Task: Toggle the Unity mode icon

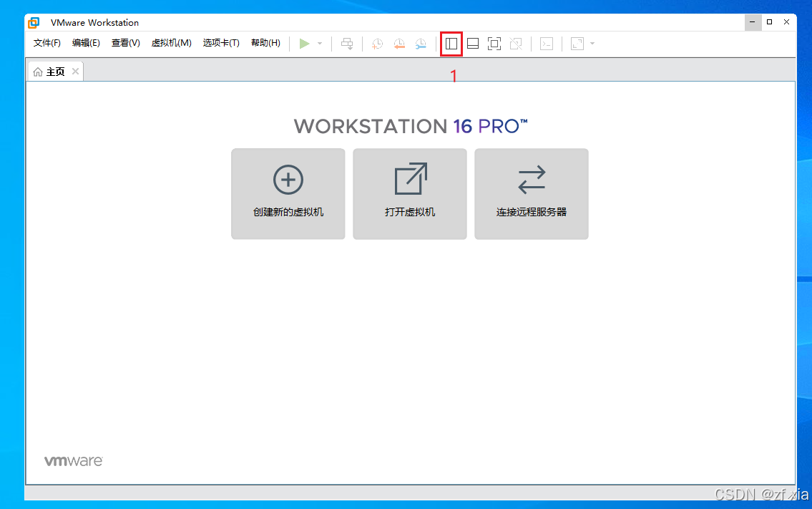Action: click(515, 44)
